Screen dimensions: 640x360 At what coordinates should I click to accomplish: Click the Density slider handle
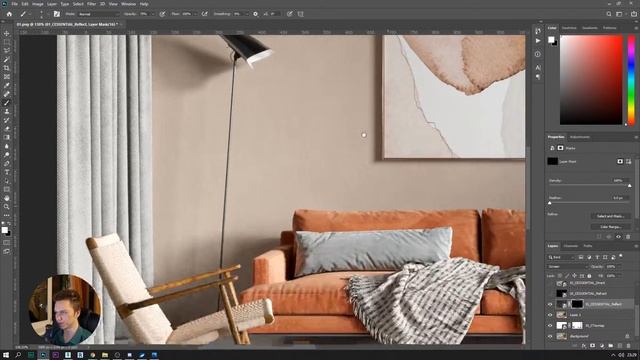point(629,186)
